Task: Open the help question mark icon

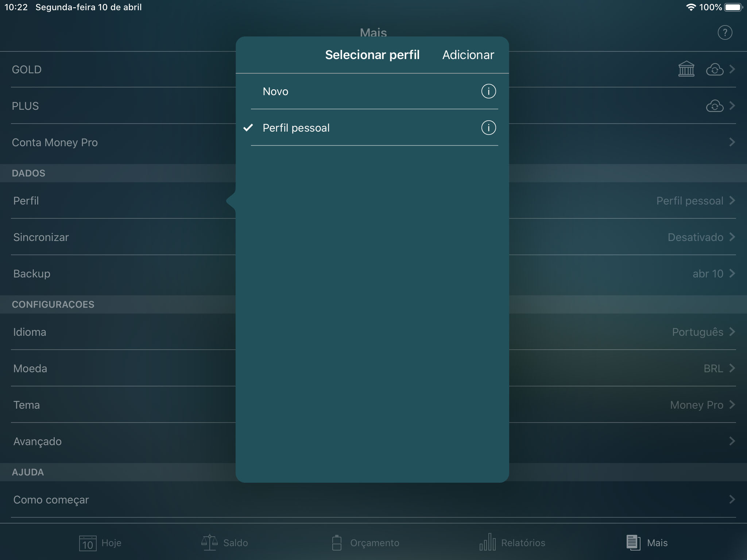Action: click(x=725, y=33)
